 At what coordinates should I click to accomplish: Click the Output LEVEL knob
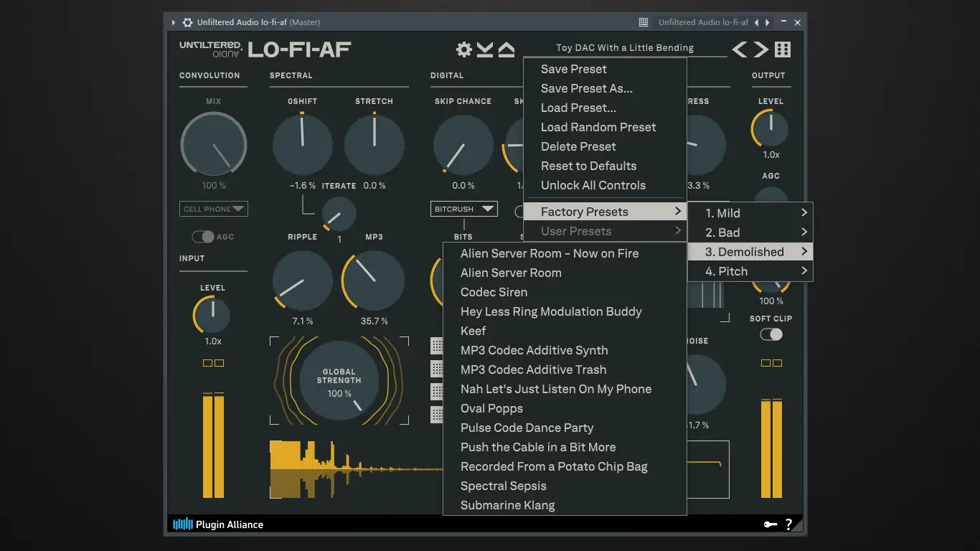(771, 130)
